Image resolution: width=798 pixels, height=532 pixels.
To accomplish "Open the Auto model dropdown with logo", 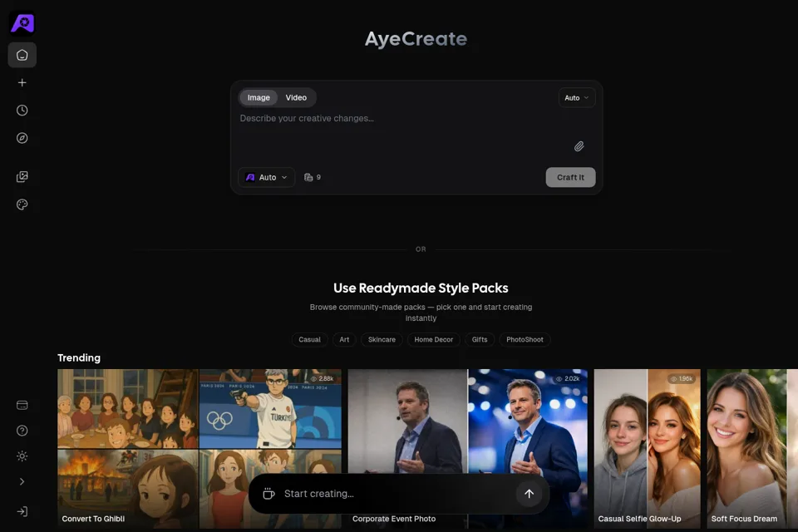I will pyautogui.click(x=266, y=177).
